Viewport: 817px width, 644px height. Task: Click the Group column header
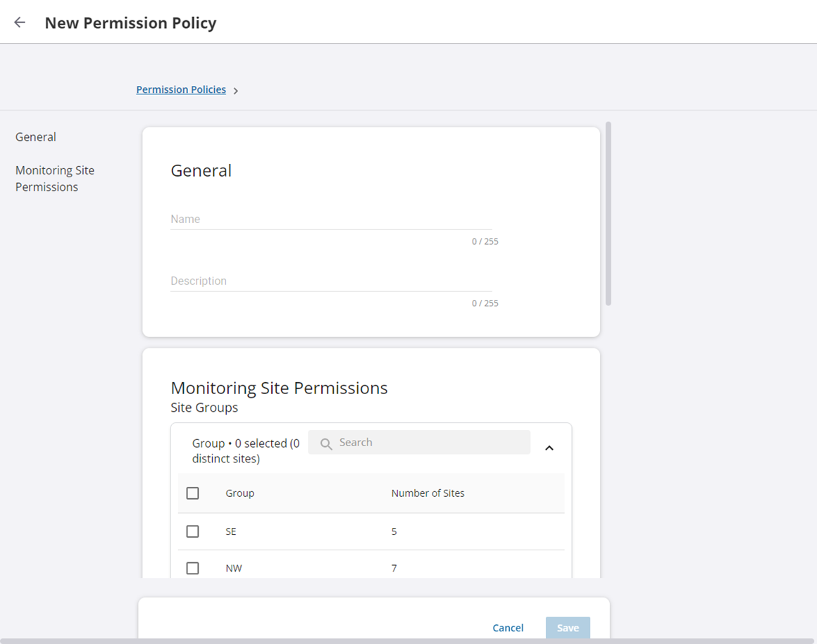click(240, 493)
